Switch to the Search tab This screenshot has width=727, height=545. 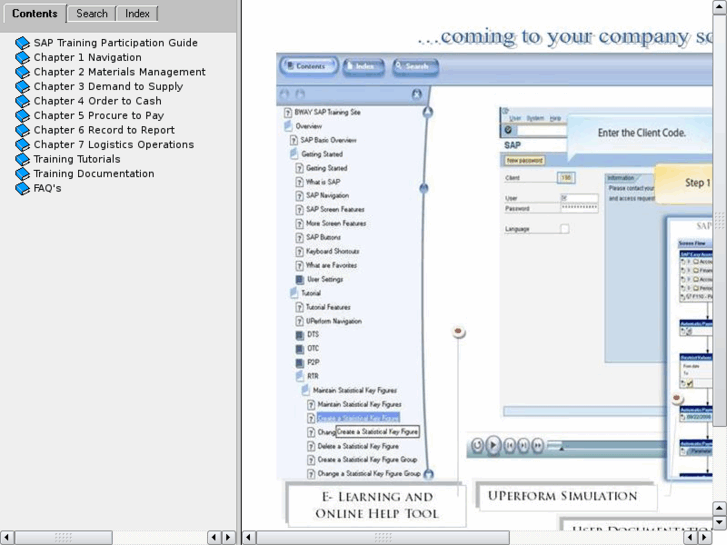coord(92,13)
